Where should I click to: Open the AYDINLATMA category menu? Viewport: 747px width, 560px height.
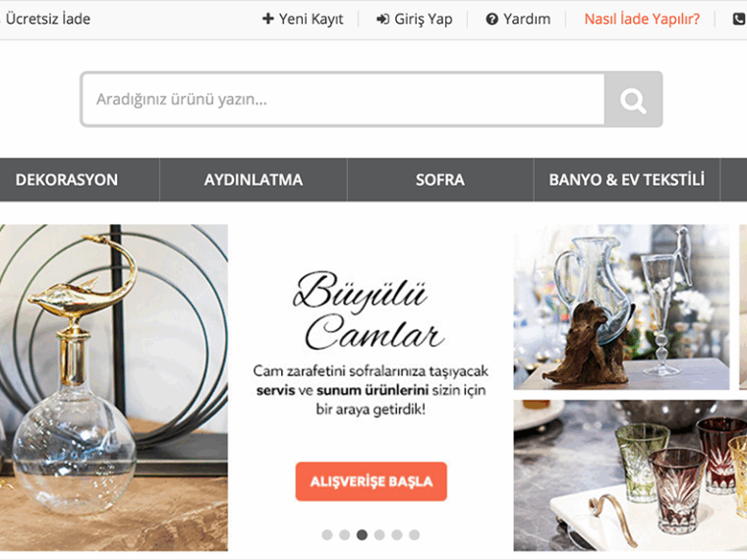tap(254, 180)
